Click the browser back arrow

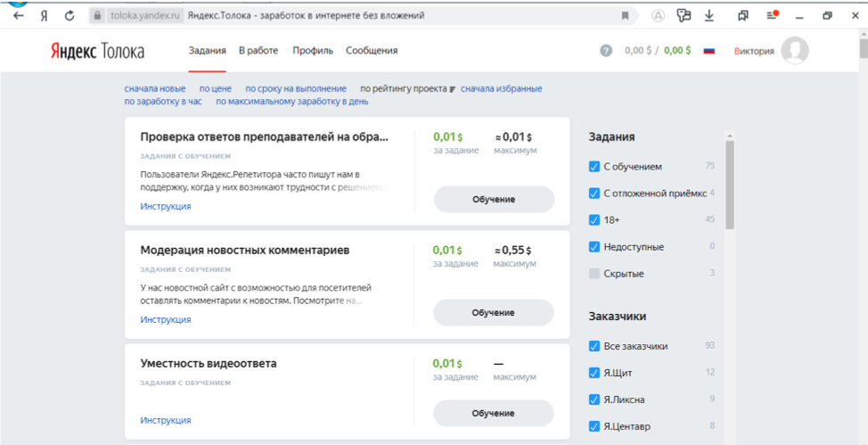18,16
